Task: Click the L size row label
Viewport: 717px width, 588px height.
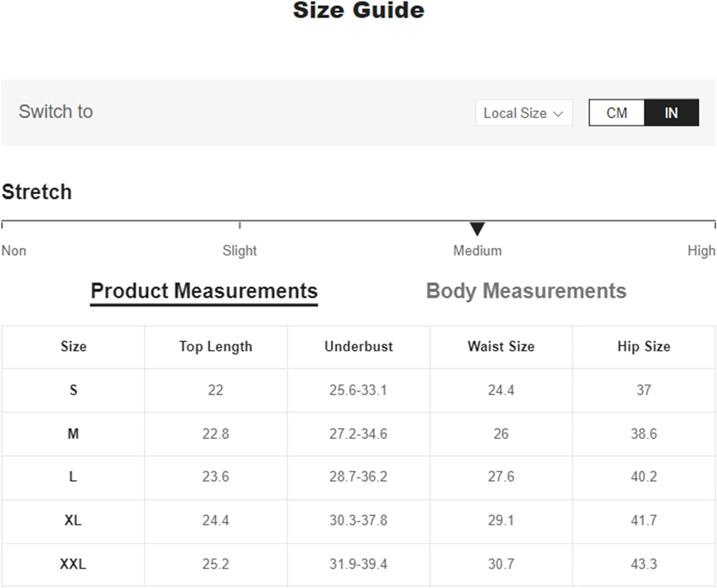Action: [73, 477]
